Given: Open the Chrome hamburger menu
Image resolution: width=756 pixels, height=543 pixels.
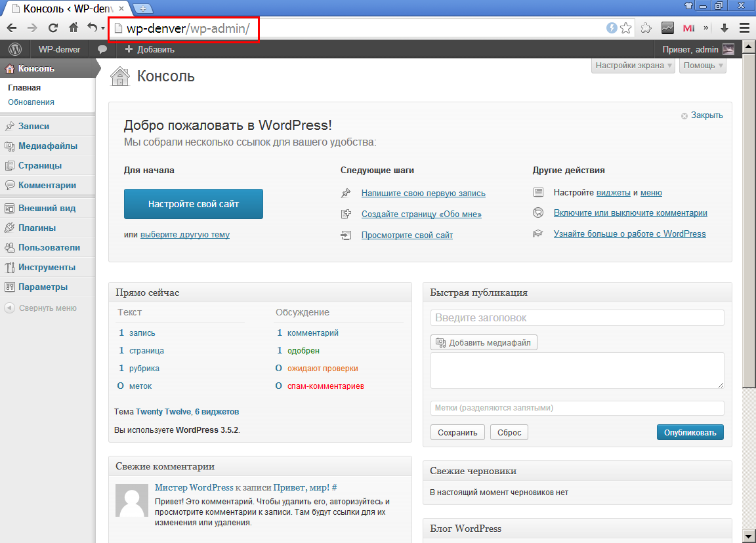Looking at the screenshot, I should pyautogui.click(x=744, y=28).
